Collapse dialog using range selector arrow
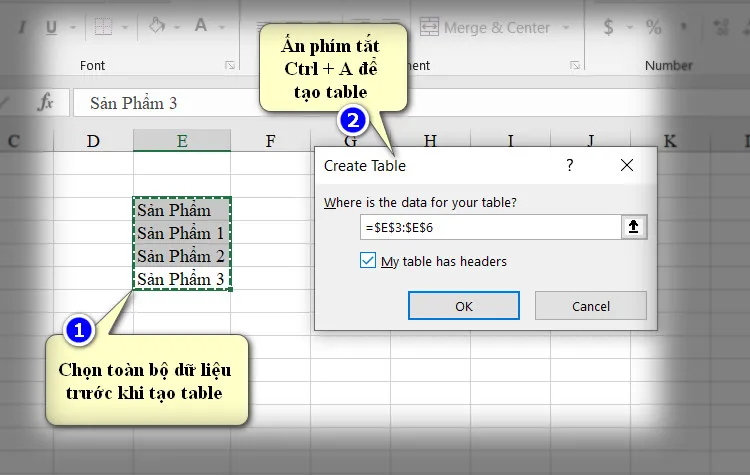The width and height of the screenshot is (750, 475). [x=633, y=228]
